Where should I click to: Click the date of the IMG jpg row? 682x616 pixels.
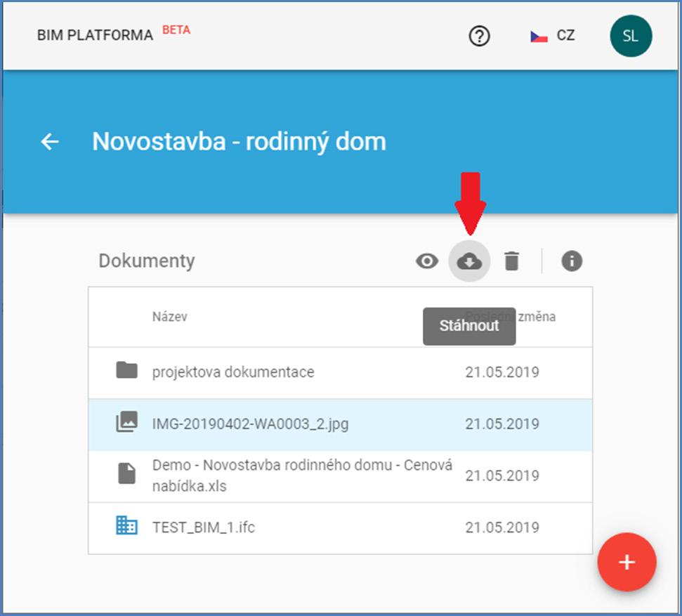point(502,424)
